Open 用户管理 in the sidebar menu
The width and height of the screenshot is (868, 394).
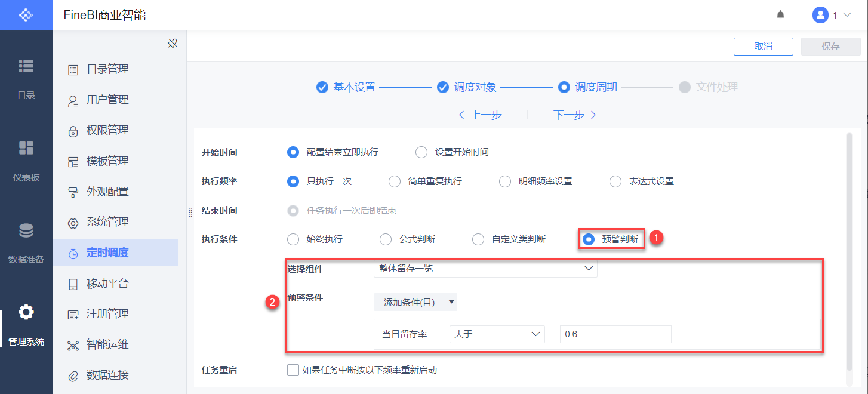(x=107, y=100)
